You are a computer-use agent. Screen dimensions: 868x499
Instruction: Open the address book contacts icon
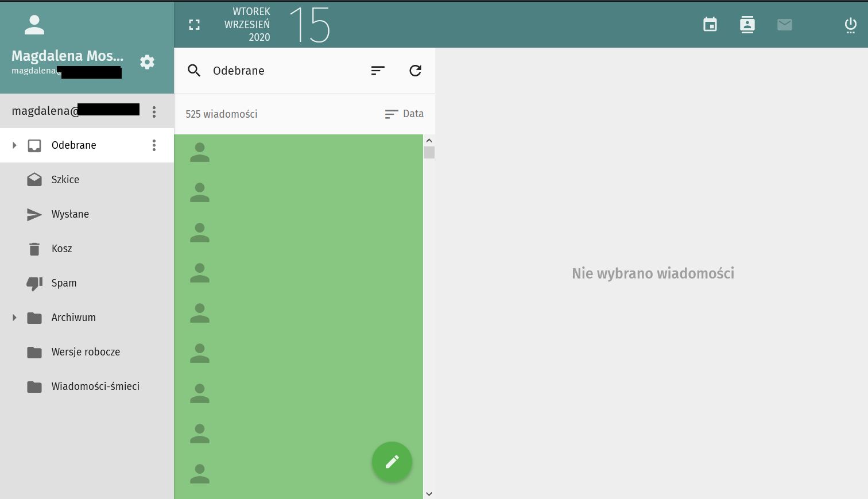747,25
